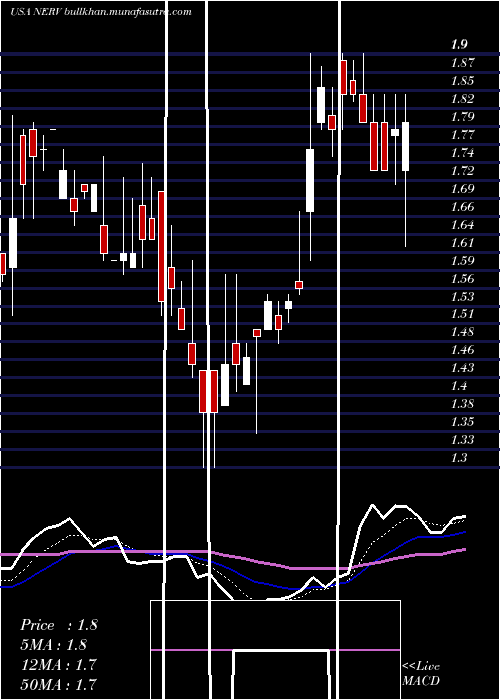This screenshot has width=500, height=700.
Task: Select the 1.9 price axis label
Action: 459,44
